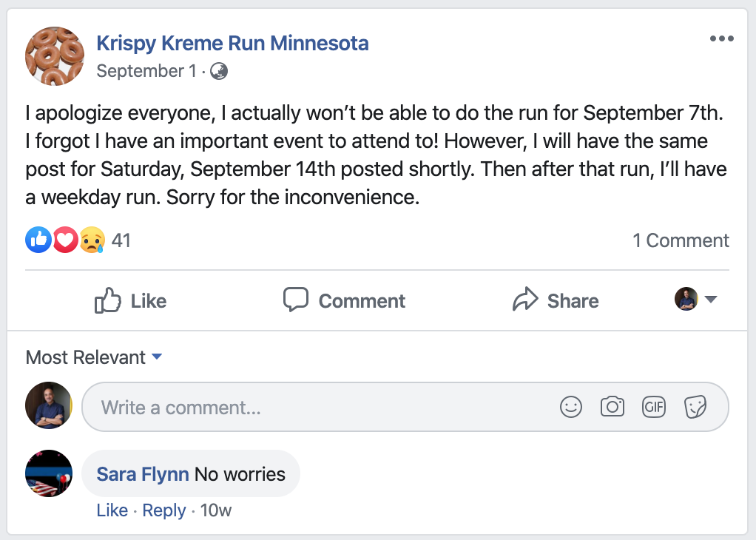Like the post with the thumbs-up button
The width and height of the screenshot is (756, 540).
131,300
